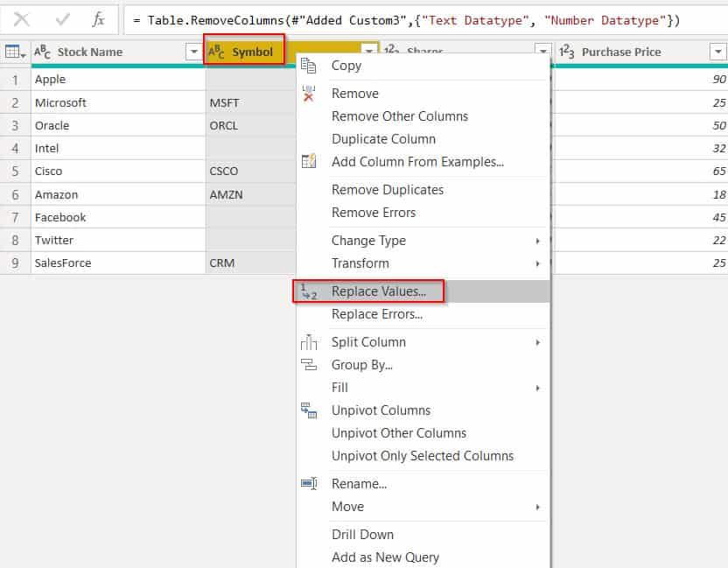Choose Duplicate Column
The height and width of the screenshot is (568, 728).
pos(383,139)
